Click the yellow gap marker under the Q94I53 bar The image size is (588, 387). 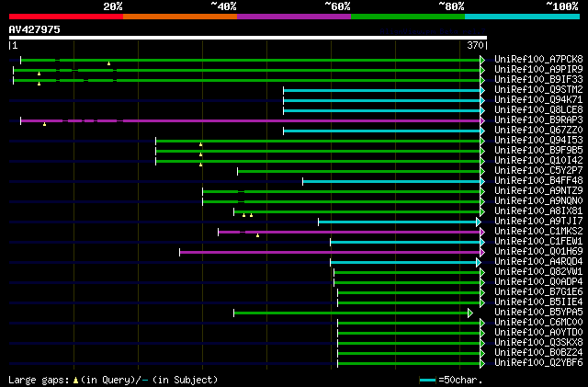click(200, 144)
